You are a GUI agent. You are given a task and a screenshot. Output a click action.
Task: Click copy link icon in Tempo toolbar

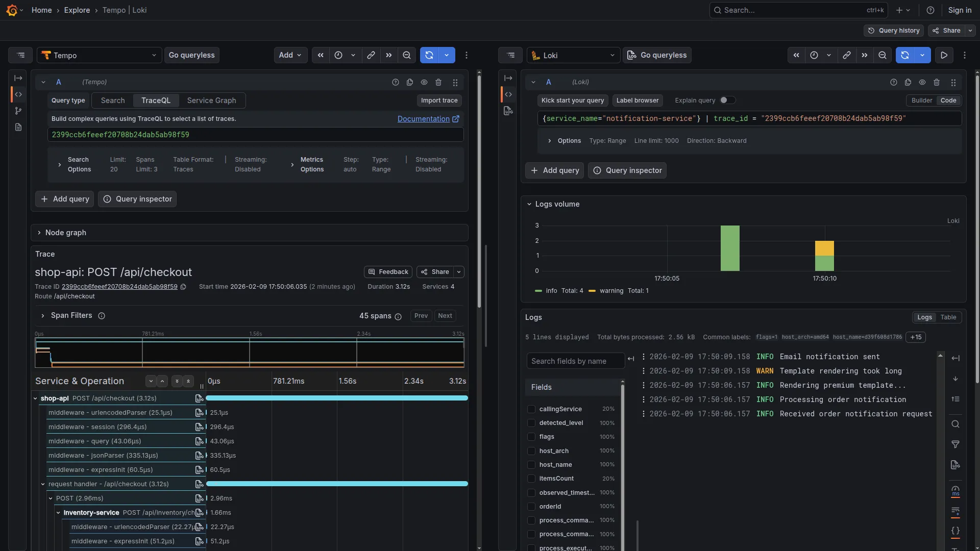pos(371,55)
